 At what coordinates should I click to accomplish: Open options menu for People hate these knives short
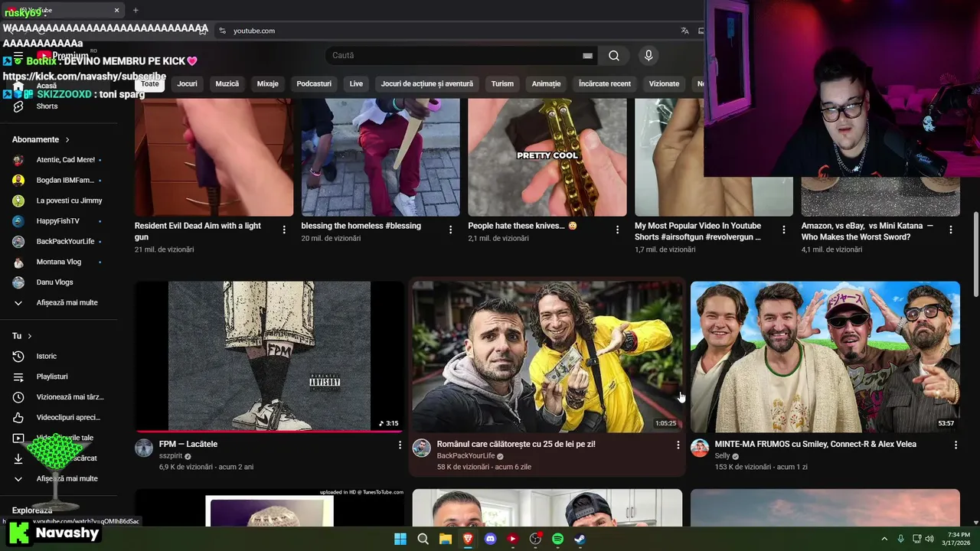click(617, 230)
